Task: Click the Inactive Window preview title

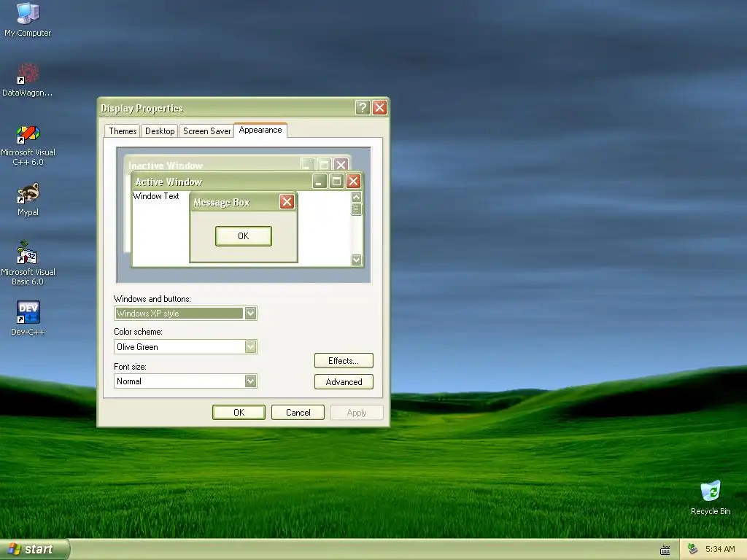Action: coord(166,166)
